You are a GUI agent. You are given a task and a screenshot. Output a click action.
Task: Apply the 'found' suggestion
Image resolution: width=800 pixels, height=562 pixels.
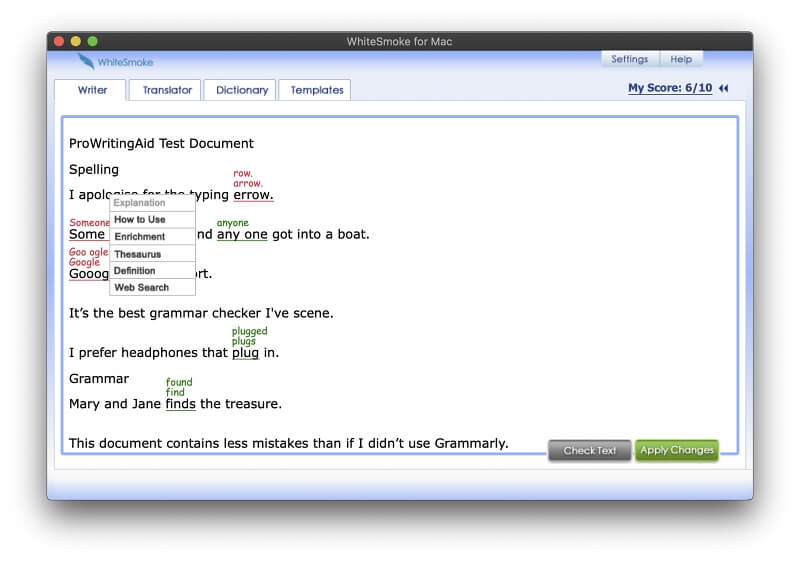point(179,382)
